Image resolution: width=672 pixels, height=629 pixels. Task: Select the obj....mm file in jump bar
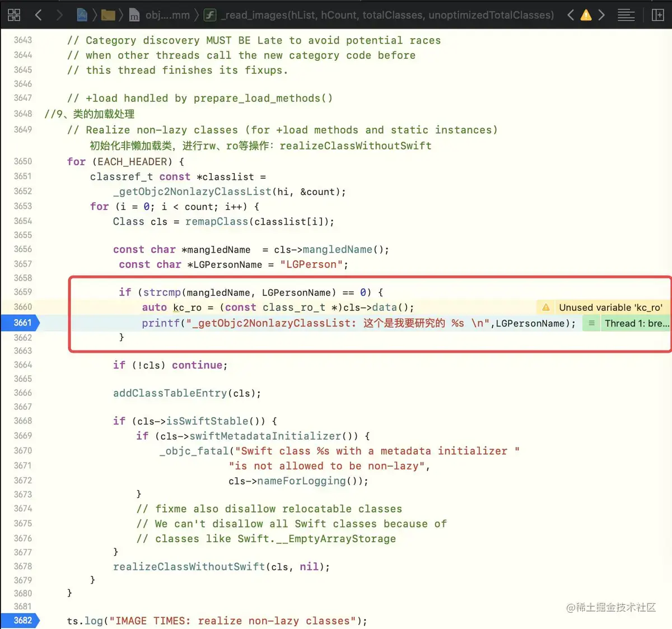[160, 15]
